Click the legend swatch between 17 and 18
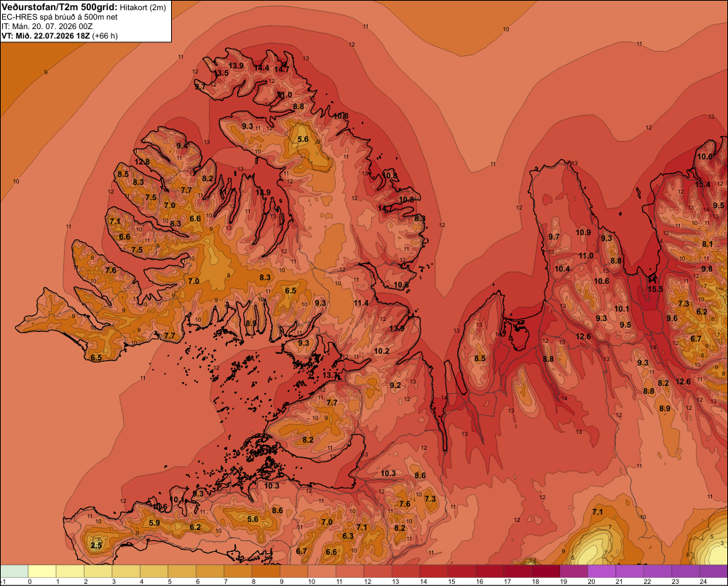 518,571
